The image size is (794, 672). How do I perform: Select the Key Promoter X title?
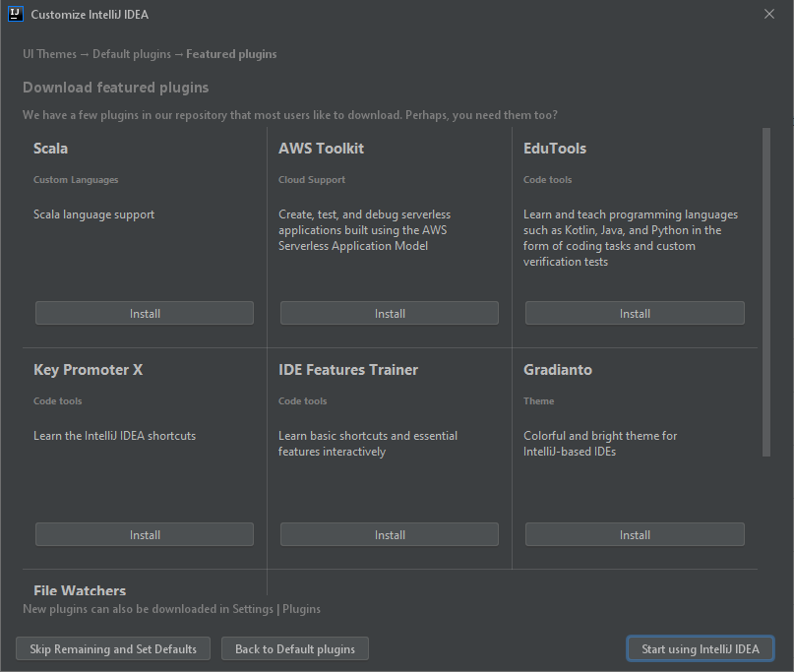click(x=89, y=370)
